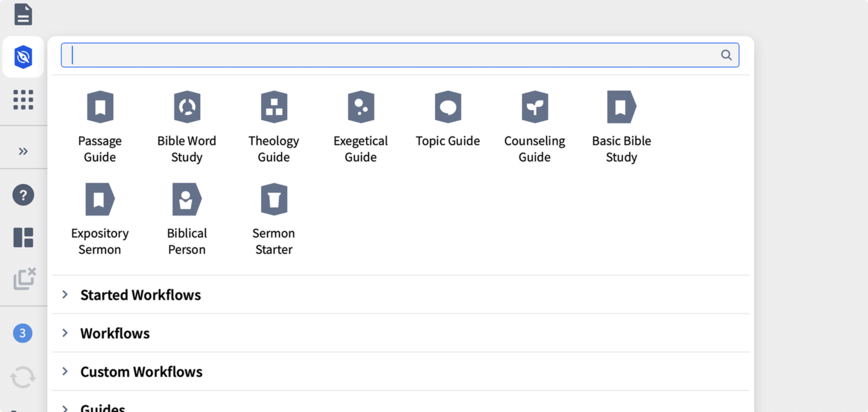
Task: Click the guides search input field
Action: coord(390,55)
